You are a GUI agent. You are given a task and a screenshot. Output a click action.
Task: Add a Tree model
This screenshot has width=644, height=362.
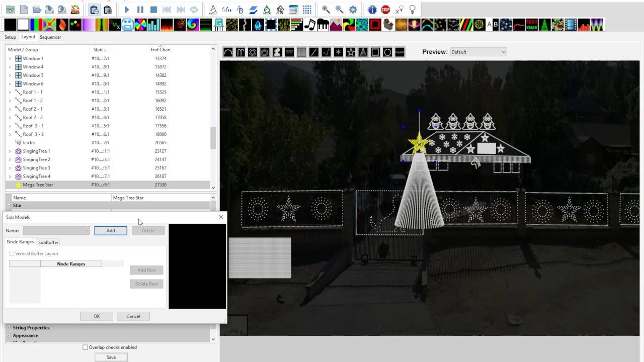363,52
